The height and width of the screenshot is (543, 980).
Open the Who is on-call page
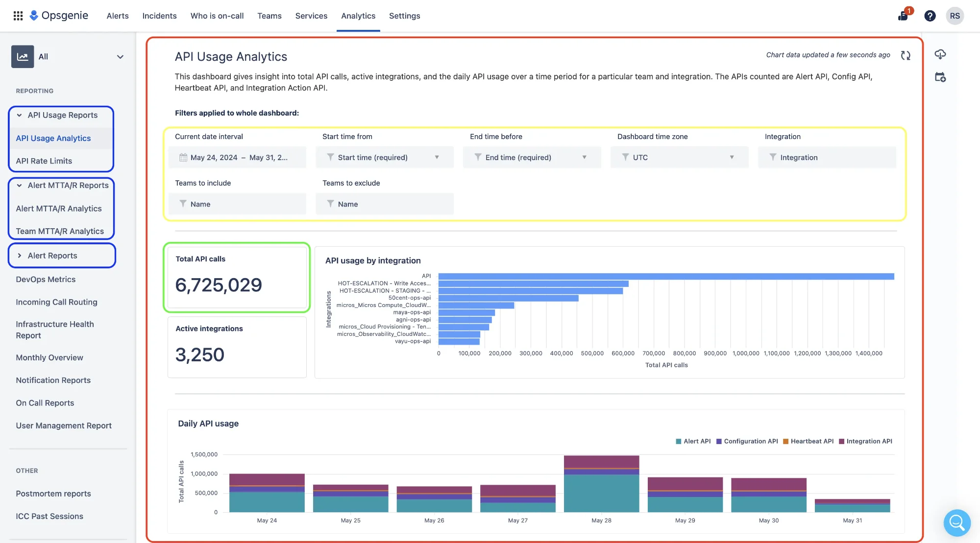pos(217,16)
